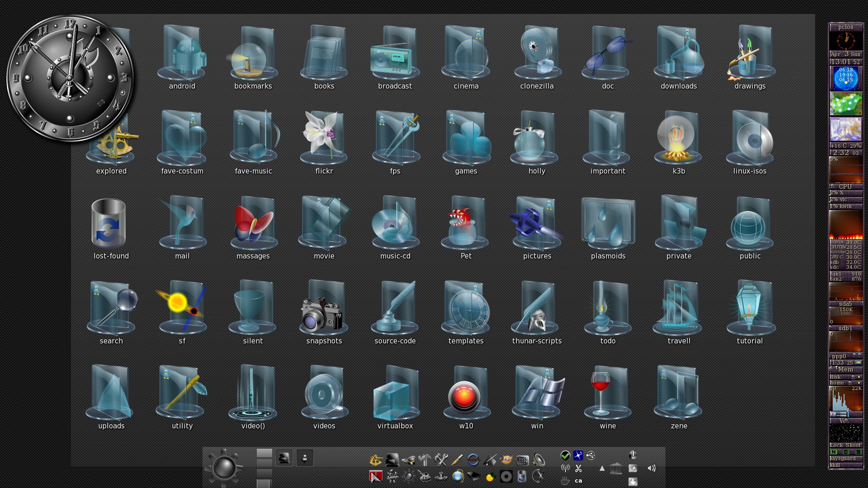
Task: Expand hidden tray icons with up arrow
Action: (602, 469)
